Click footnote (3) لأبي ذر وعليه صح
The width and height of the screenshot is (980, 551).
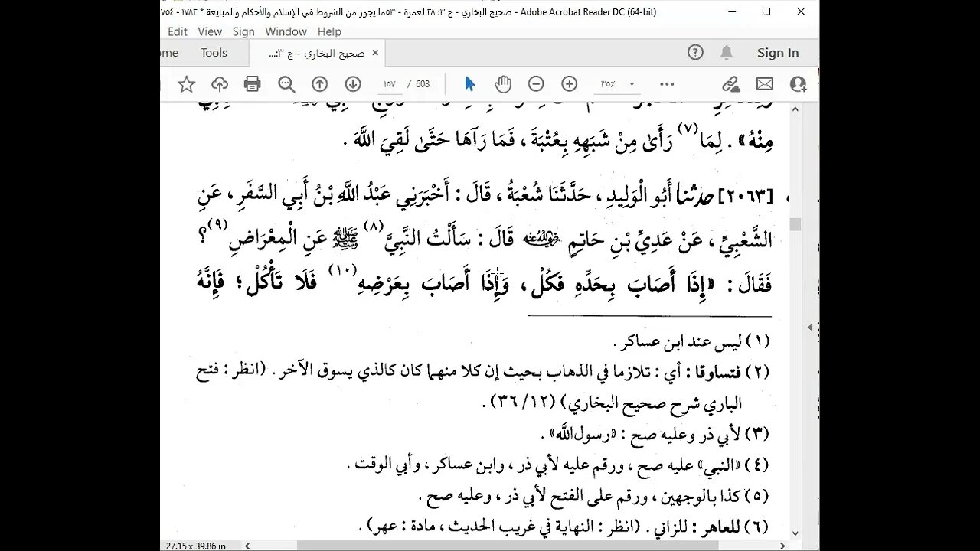(655, 434)
